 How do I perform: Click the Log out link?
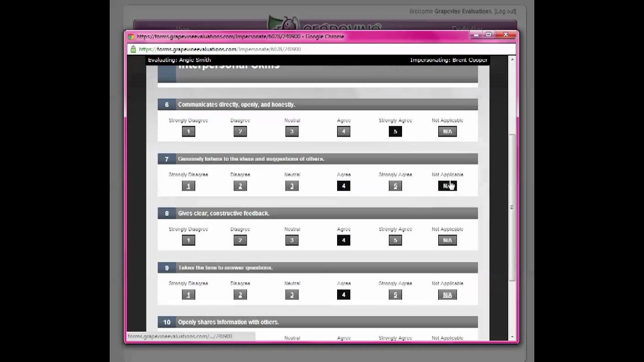coord(505,11)
